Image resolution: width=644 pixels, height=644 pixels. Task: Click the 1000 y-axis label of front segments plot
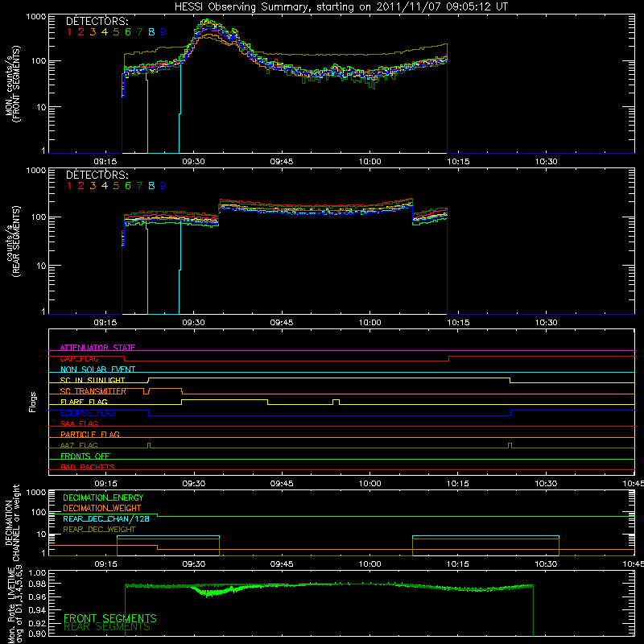[x=35, y=17]
